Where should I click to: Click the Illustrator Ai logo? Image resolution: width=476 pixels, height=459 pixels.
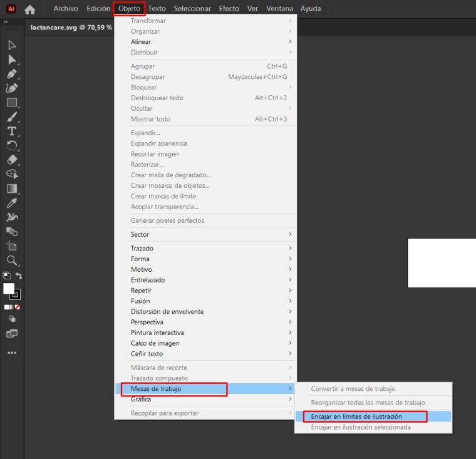pos(11,9)
